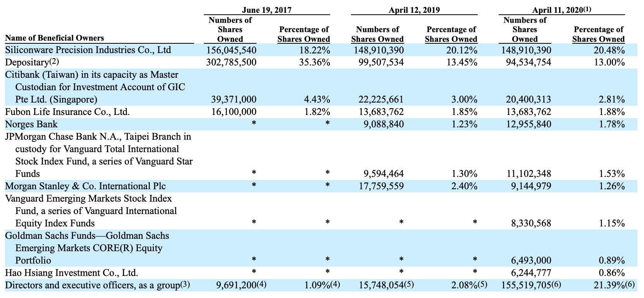Select the 0.86% cell
This screenshot has height=298, width=644.
(612, 273)
